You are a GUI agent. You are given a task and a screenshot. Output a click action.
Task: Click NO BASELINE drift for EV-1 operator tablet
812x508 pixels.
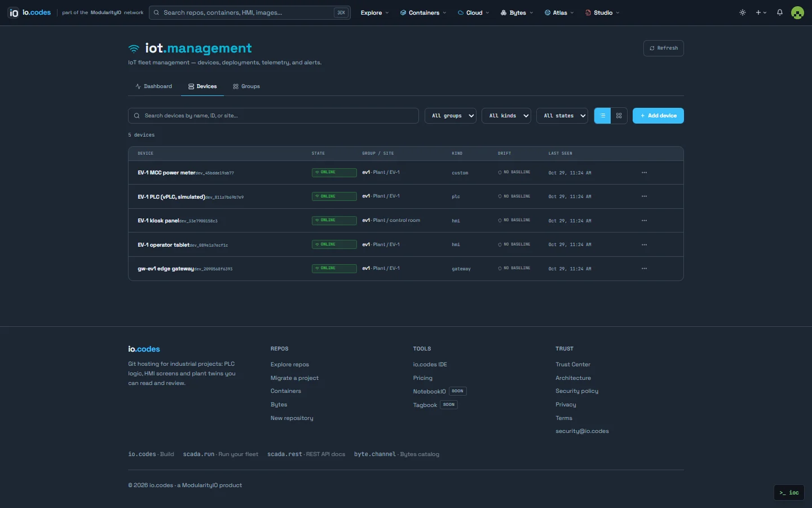514,244
